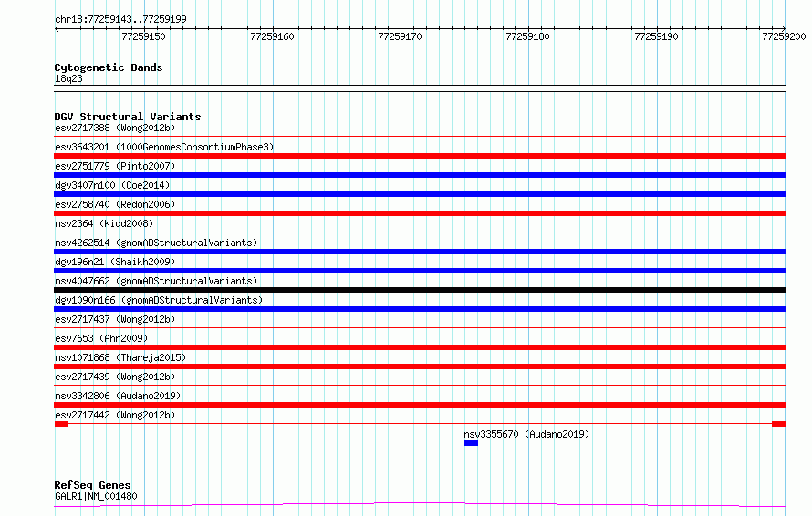
Task: Click the nsv3355670 (Audano2019) label
Action: click(526, 434)
